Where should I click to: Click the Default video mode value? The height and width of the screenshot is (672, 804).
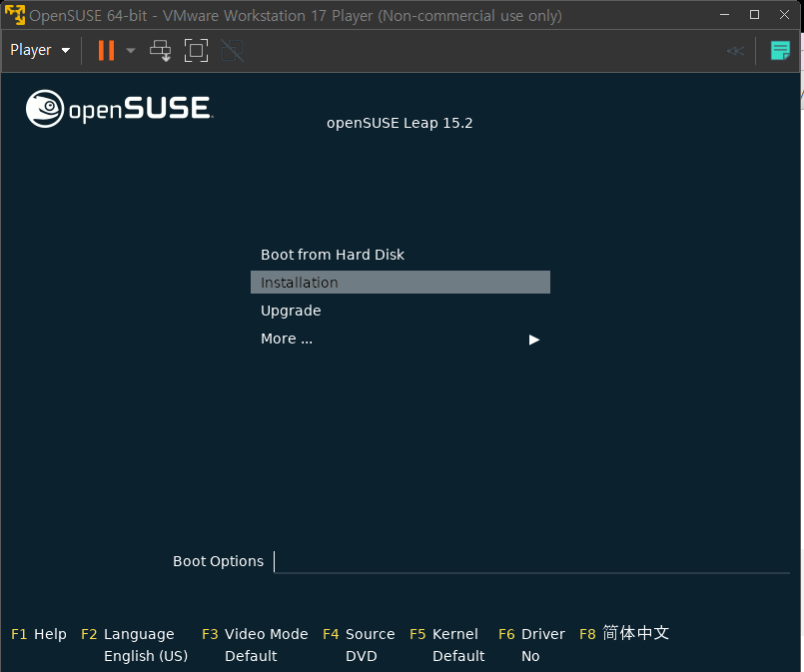[251, 656]
